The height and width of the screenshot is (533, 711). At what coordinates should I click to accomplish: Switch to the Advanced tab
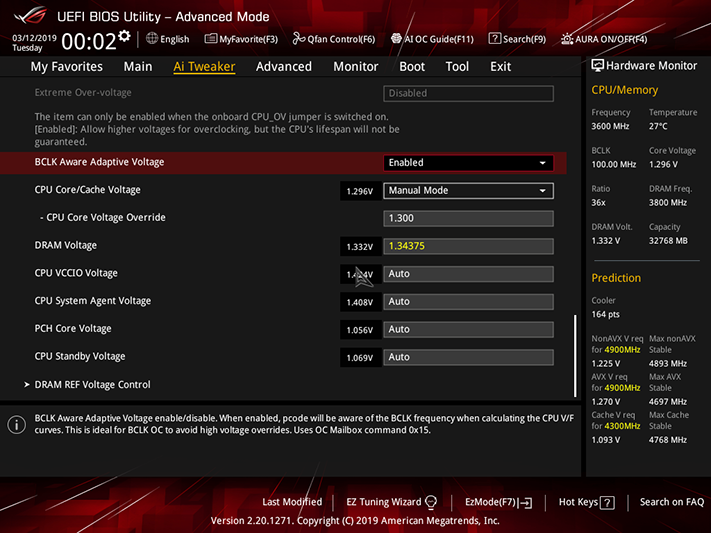[284, 67]
